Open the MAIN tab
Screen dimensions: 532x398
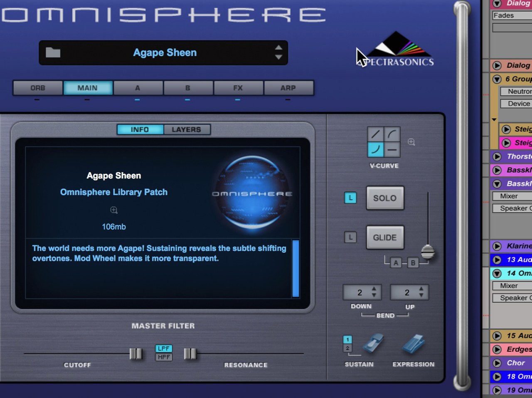coord(88,88)
